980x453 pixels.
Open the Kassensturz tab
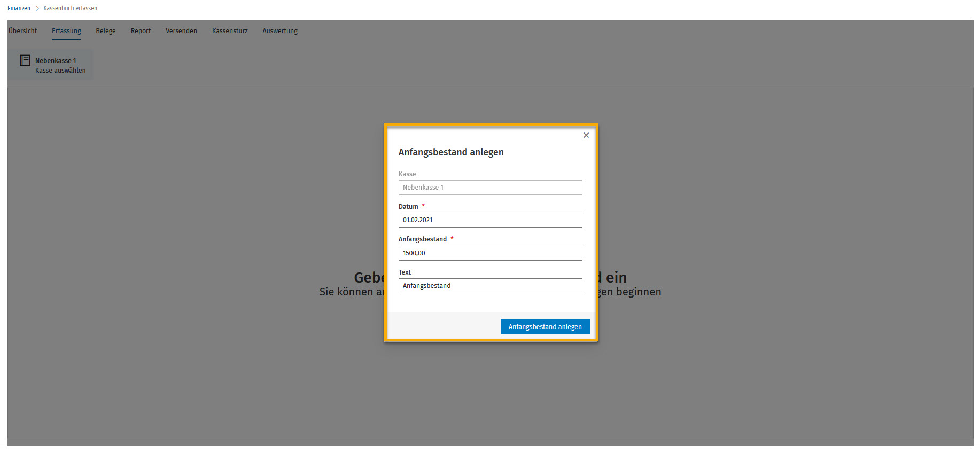click(230, 31)
